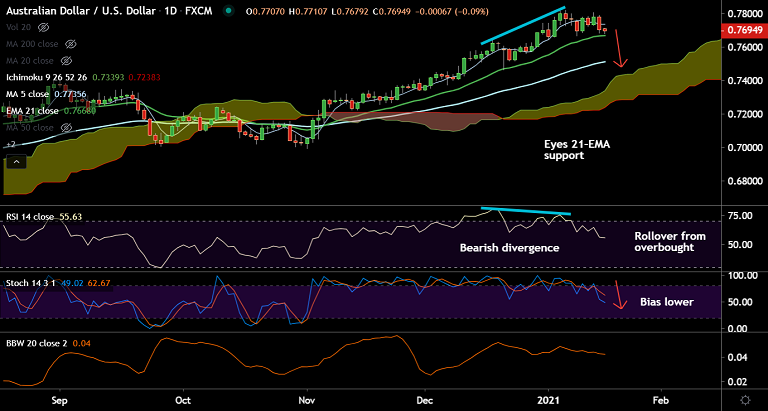Image resolution: width=768 pixels, height=411 pixels.
Task: Collapse the indicator legend with chevron
Action: [x=16, y=162]
